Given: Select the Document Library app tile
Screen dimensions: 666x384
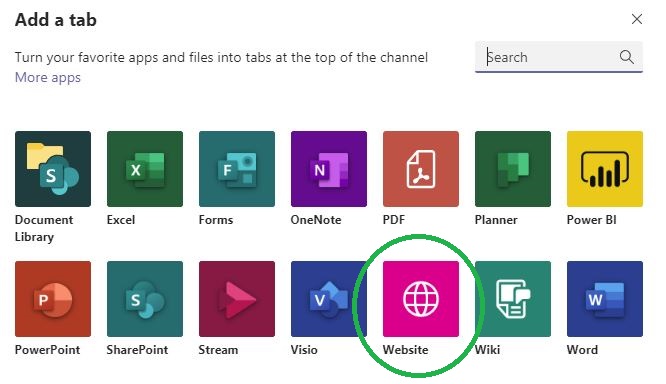Looking at the screenshot, I should pyautogui.click(x=53, y=169).
